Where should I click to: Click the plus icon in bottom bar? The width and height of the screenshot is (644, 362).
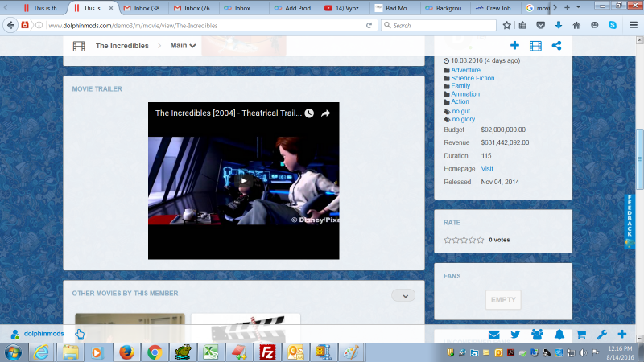621,335
